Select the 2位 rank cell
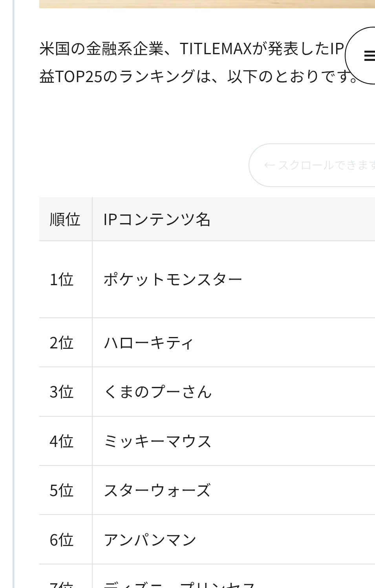 click(66, 343)
